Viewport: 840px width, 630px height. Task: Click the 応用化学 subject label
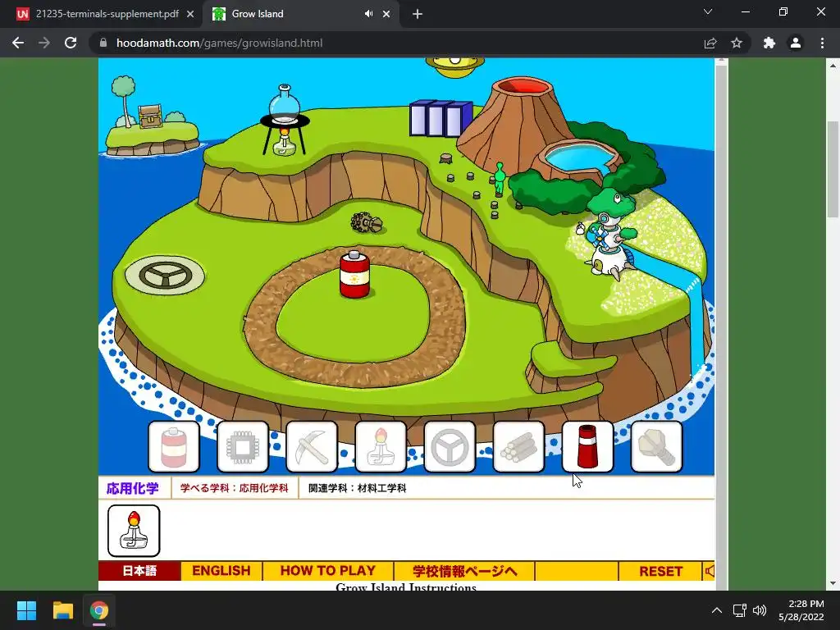(133, 489)
